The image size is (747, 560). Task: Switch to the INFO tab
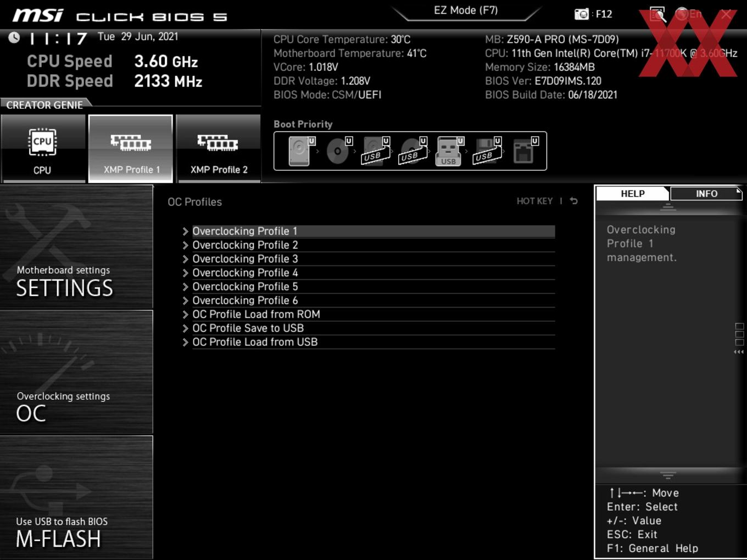[706, 194]
